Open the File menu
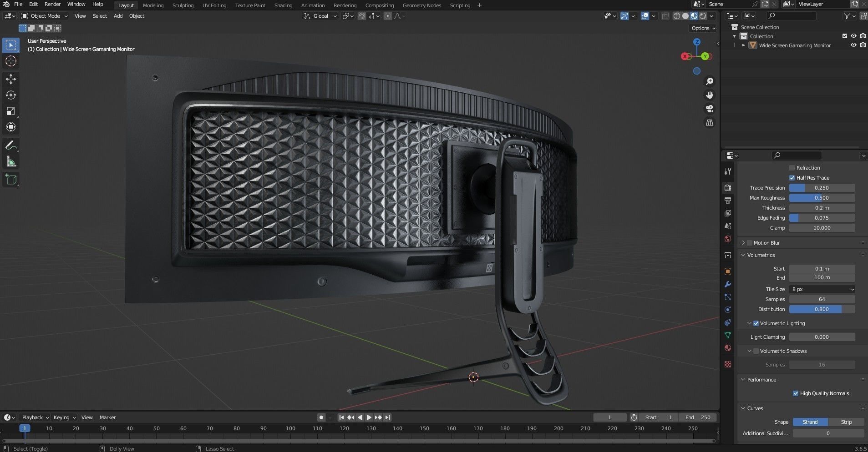 (x=18, y=4)
